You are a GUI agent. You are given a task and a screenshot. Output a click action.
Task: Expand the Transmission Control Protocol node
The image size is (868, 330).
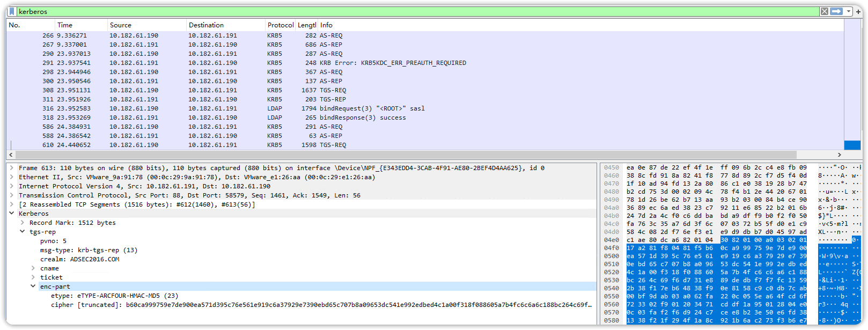11,195
